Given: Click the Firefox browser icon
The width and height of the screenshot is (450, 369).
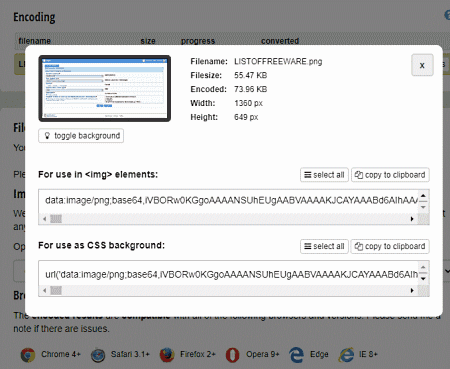Looking at the screenshot, I should [167, 355].
